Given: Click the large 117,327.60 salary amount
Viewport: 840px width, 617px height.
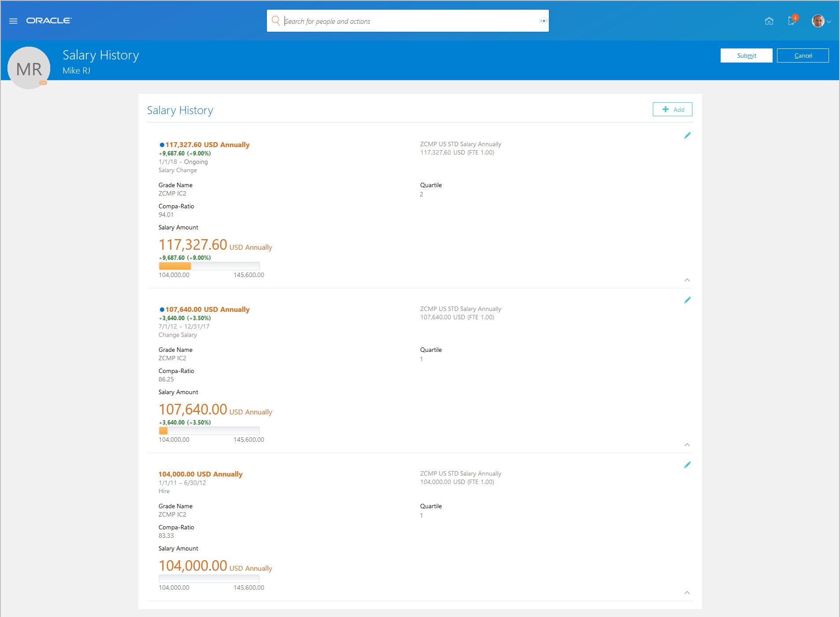Looking at the screenshot, I should [x=193, y=244].
